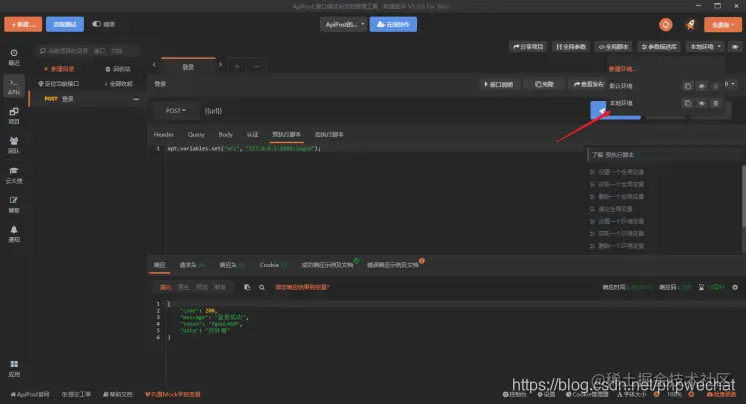Image resolution: width=746 pixels, height=404 pixels.
Task: View 本地环境 variables with eye icon
Action: click(701, 103)
